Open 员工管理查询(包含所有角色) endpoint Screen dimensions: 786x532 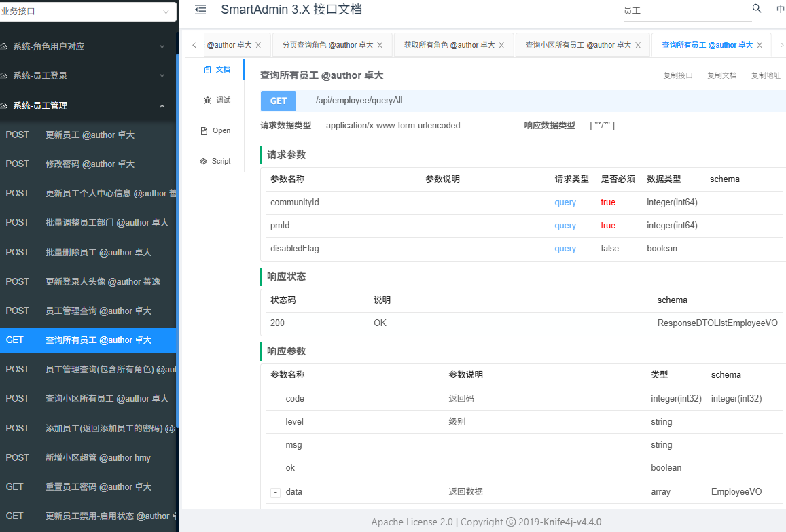(88, 369)
